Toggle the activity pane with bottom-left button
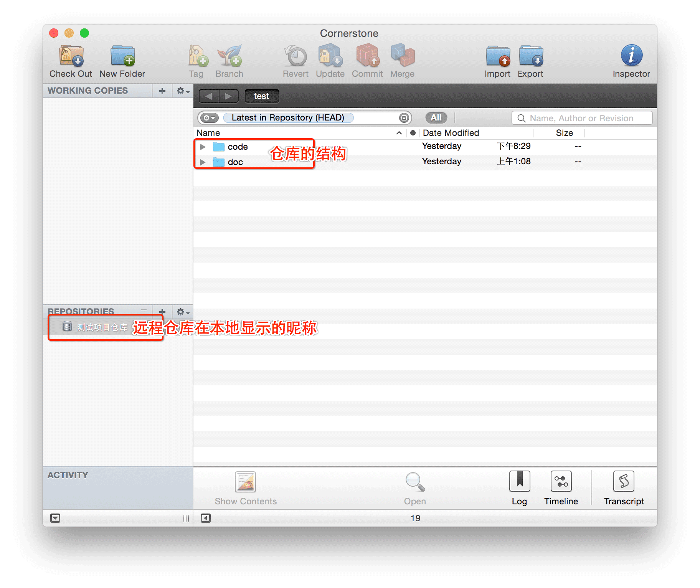The width and height of the screenshot is (700, 588). (55, 518)
